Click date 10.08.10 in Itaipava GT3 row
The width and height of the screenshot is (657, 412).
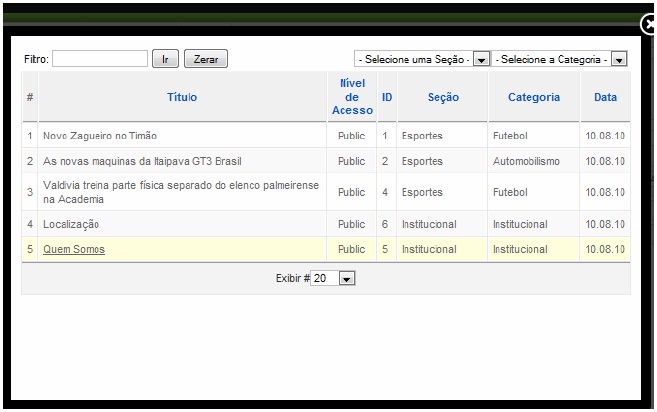[x=605, y=161]
